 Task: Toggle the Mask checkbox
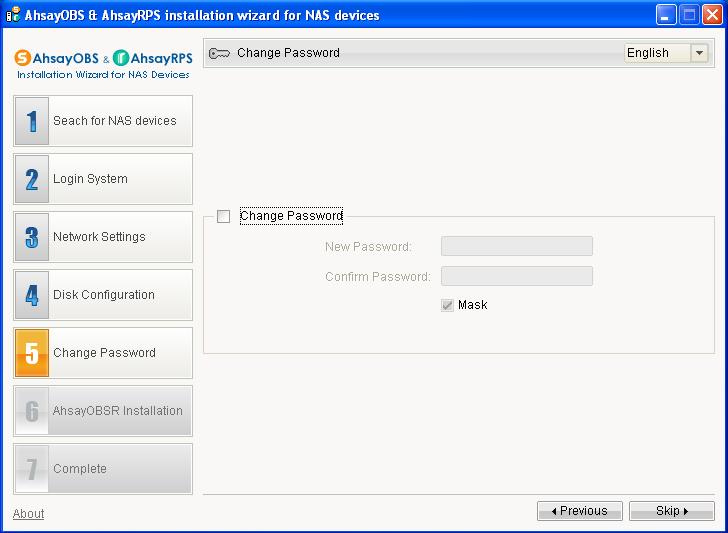447,305
